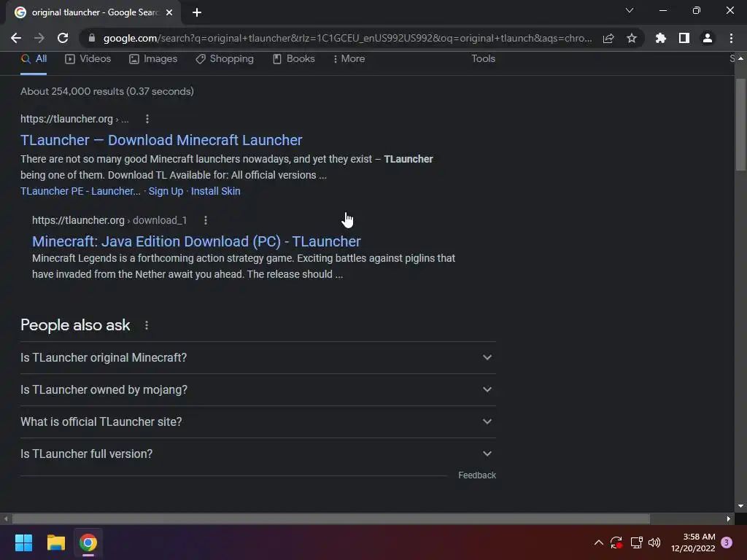The image size is (747, 560).
Task: Open options for tlauncher.org first result
Action: coord(147,119)
